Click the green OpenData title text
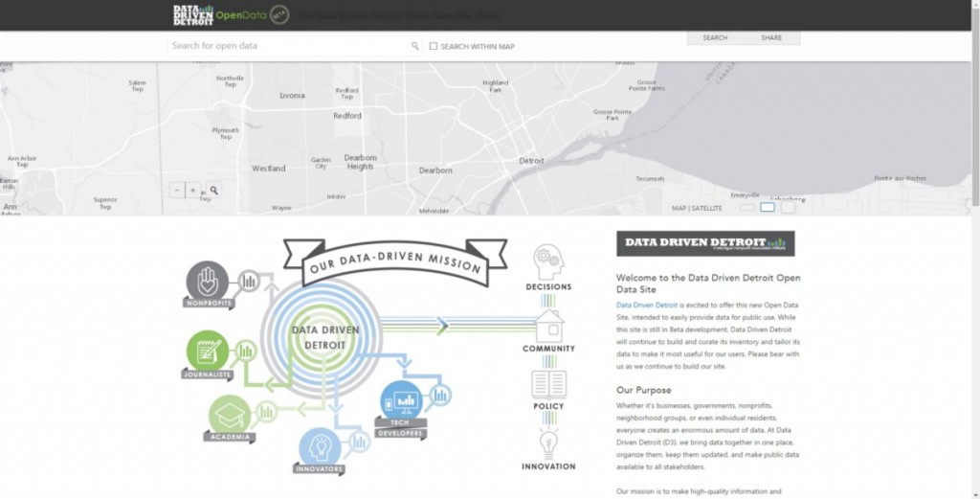Screen dimensions: 980x499 (241, 15)
